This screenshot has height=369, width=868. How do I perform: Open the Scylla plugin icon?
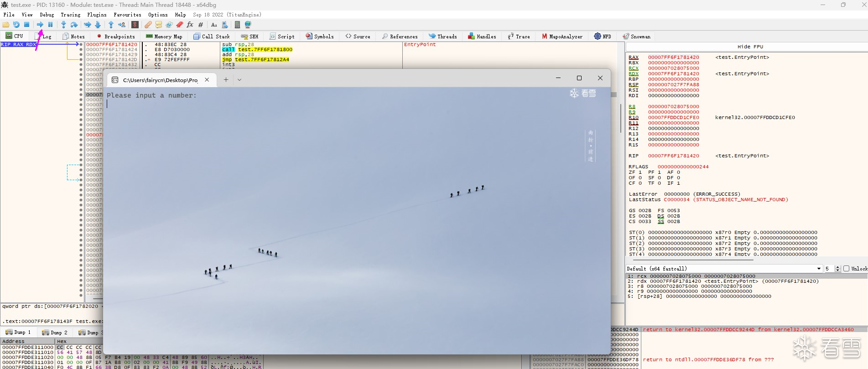(x=135, y=25)
